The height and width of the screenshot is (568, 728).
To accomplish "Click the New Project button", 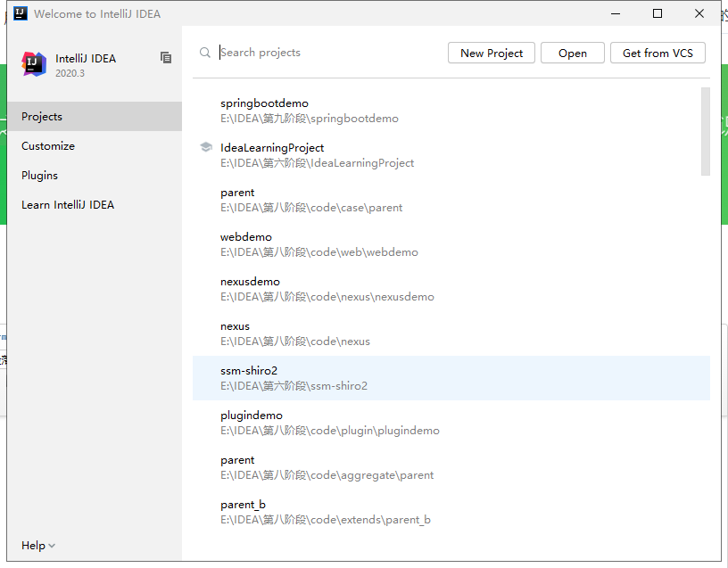I will tap(492, 53).
